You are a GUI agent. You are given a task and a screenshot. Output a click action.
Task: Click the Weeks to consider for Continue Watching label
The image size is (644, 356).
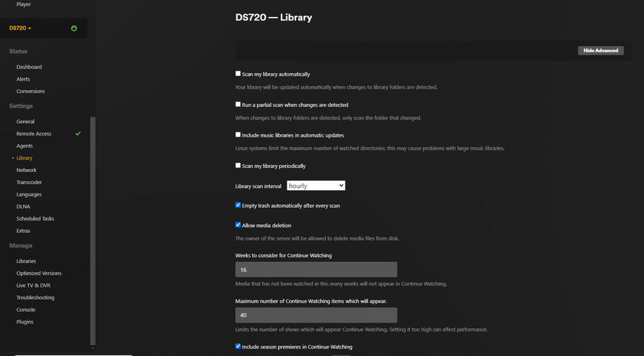click(x=283, y=255)
